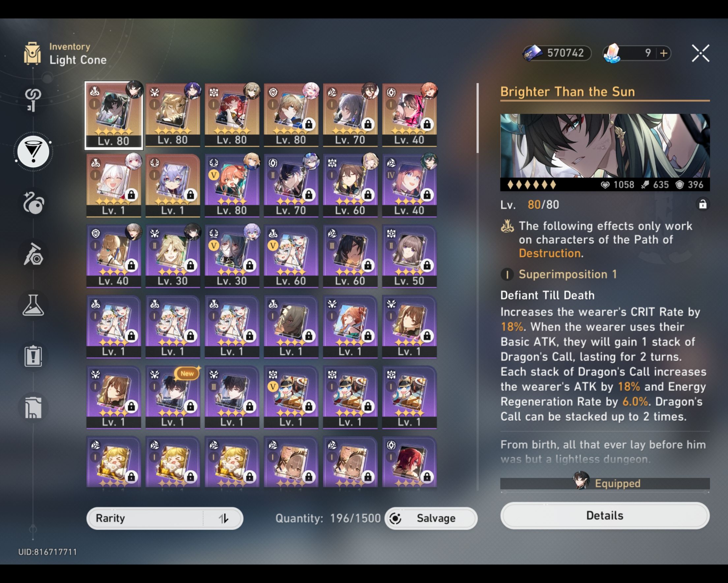The width and height of the screenshot is (728, 583).
Task: Open the flask consumables tab
Action: (x=33, y=305)
